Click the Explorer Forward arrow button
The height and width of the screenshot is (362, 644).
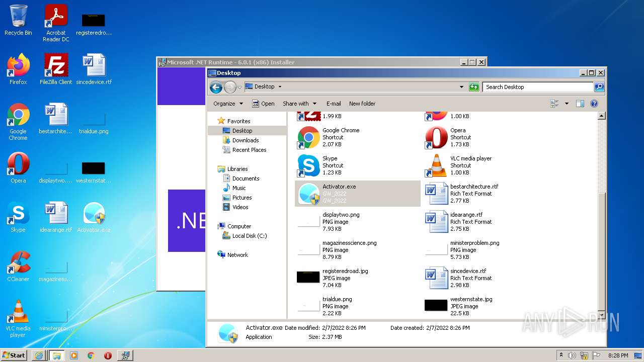tap(230, 87)
